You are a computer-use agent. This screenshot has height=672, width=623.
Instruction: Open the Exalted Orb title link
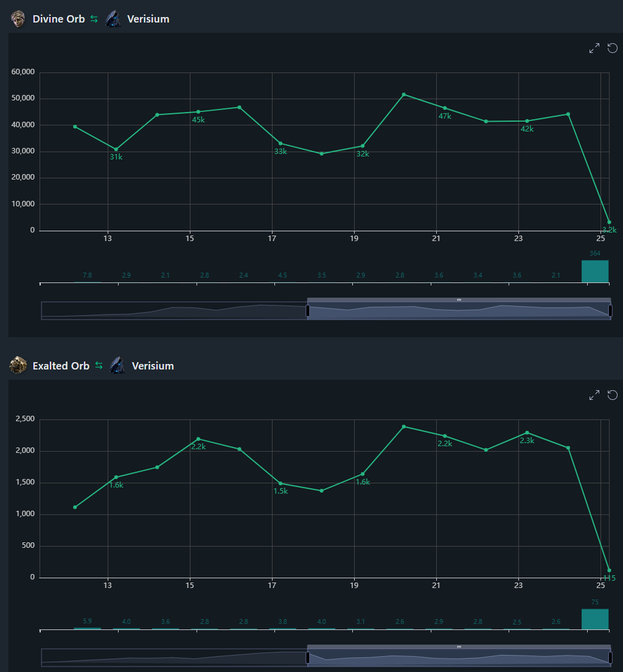[x=61, y=366]
